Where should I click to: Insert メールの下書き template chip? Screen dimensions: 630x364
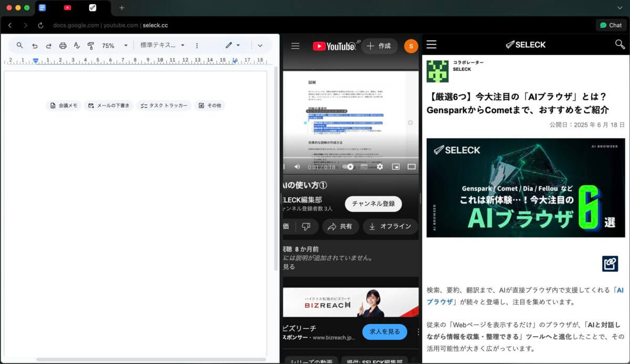(109, 105)
